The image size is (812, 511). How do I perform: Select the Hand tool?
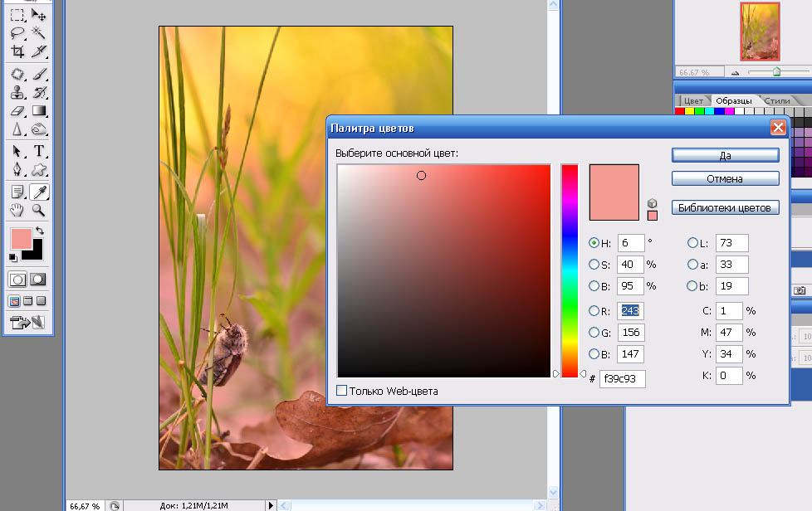coord(17,211)
